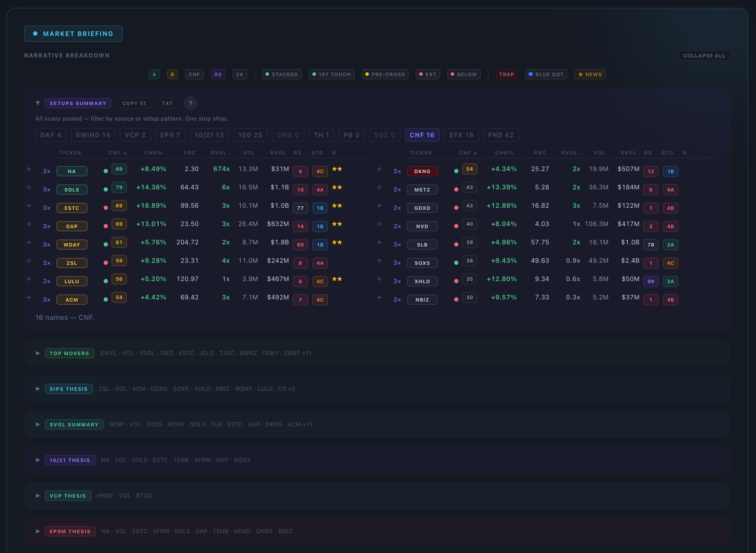Click plus icon beside NVD row
This screenshot has width=756, height=553.
point(379,224)
